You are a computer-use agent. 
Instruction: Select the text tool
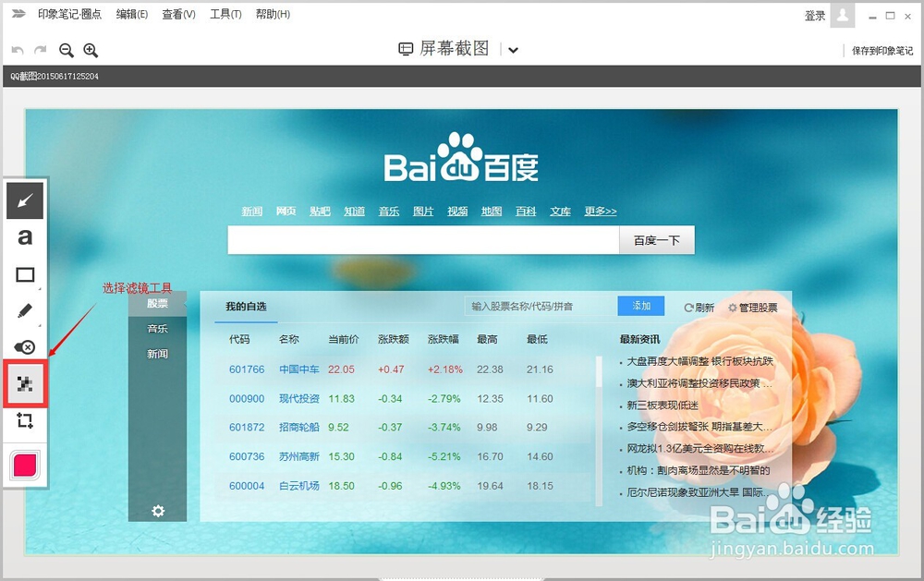pos(25,237)
